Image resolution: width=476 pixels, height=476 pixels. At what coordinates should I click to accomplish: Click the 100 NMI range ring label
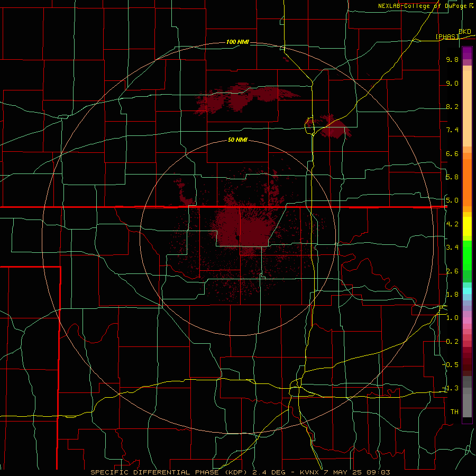(x=237, y=42)
